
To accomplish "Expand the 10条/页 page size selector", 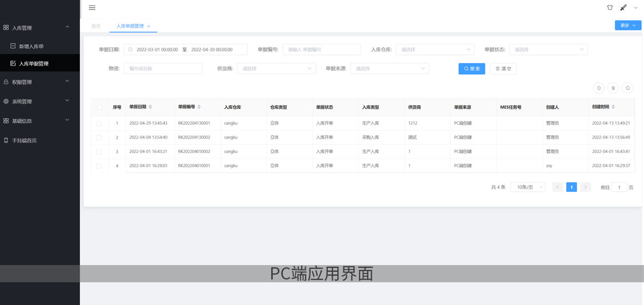I will (x=528, y=187).
